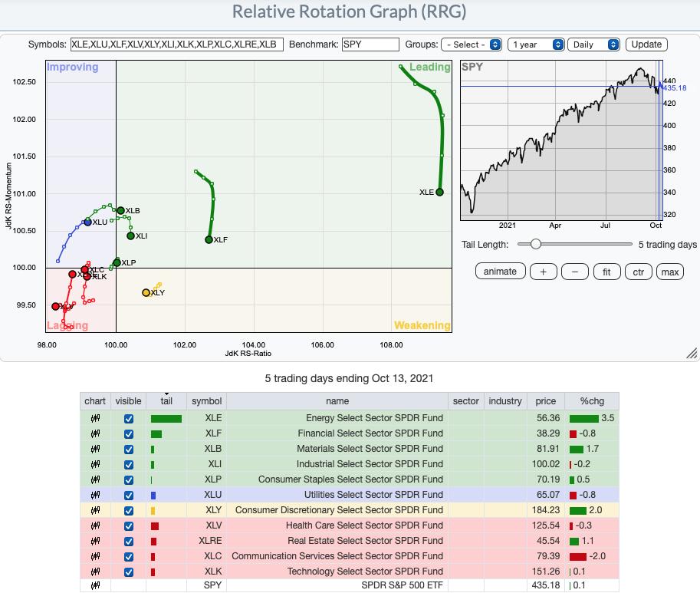The width and height of the screenshot is (700, 593).
Task: Click in the Symbols input field
Action: [x=177, y=44]
